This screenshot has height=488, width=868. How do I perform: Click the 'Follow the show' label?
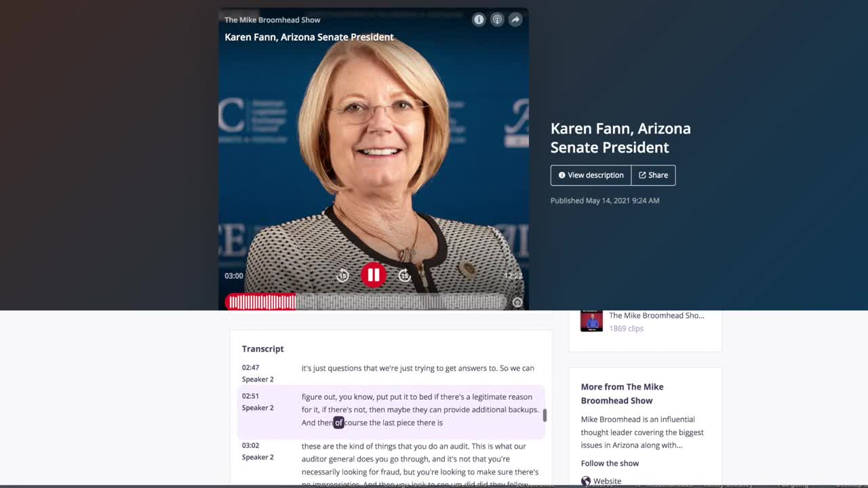610,463
